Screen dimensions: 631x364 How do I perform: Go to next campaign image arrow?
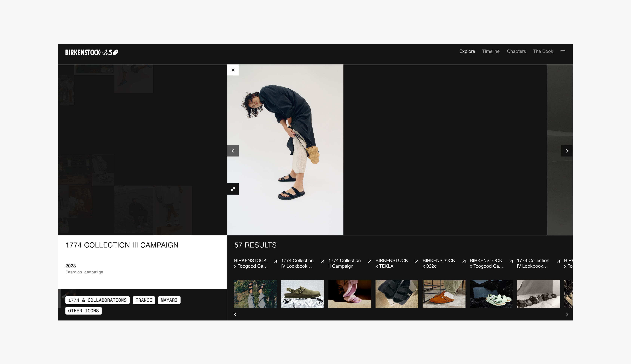[567, 151]
